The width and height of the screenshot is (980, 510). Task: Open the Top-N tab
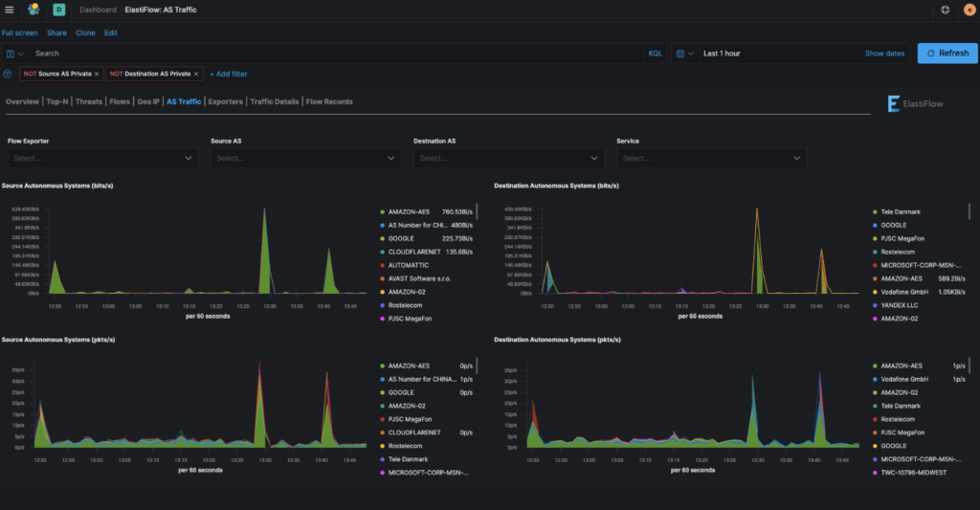pos(56,101)
